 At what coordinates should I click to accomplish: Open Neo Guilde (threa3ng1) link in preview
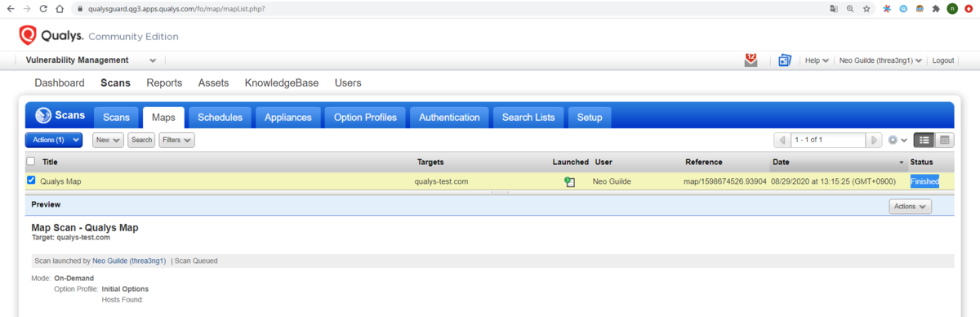[x=130, y=261]
